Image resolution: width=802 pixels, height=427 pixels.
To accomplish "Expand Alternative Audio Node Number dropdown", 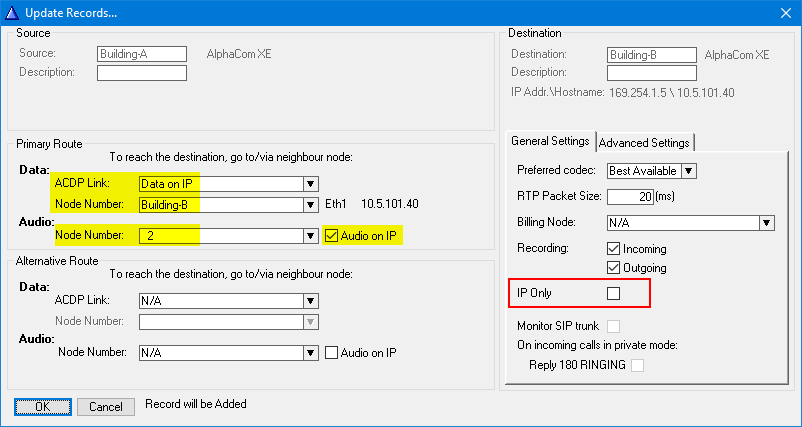I will 311,352.
